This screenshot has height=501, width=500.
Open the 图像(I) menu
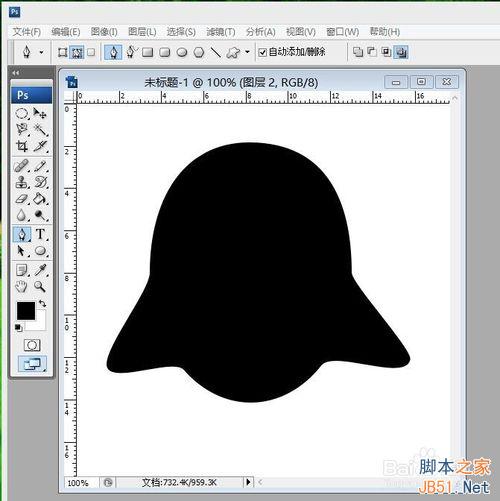(x=104, y=32)
